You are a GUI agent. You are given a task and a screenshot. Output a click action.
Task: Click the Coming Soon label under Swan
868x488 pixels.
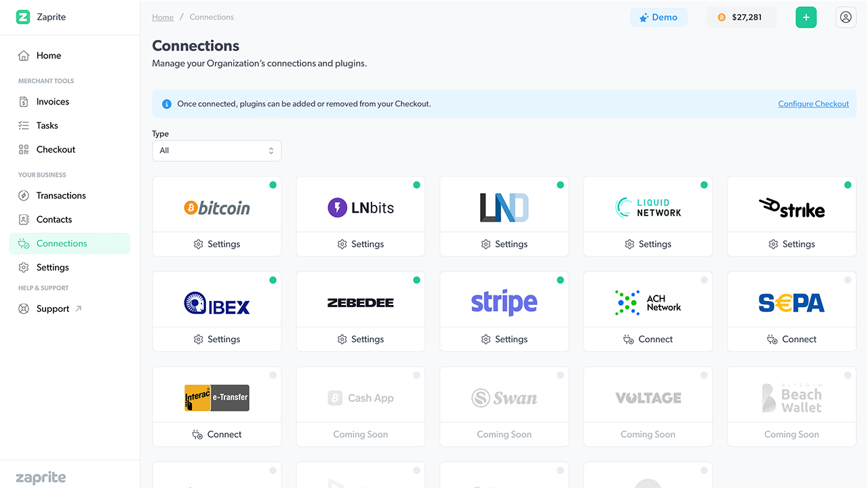click(x=505, y=434)
